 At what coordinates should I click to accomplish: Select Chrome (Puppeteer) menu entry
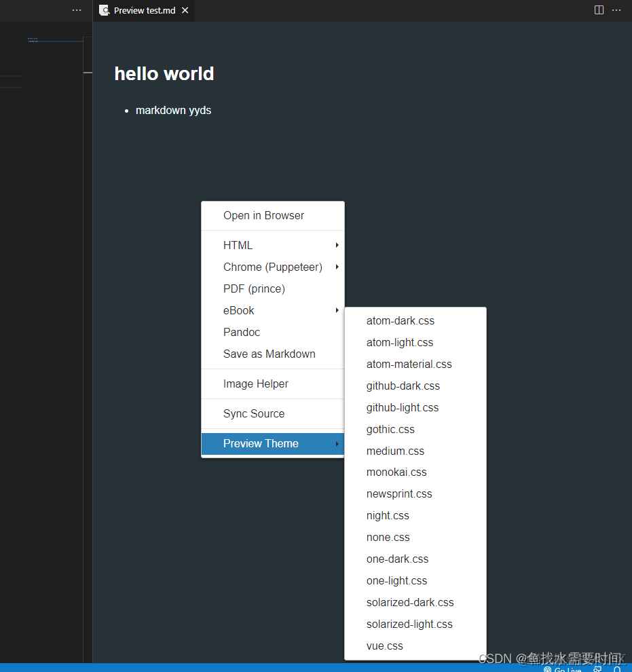click(272, 267)
